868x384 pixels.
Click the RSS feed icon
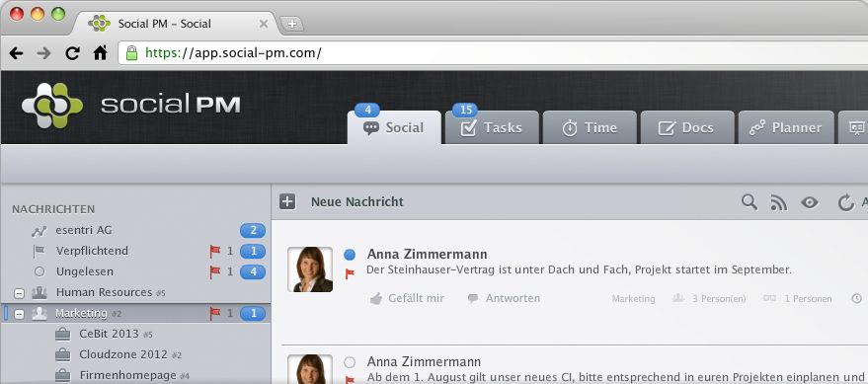click(779, 203)
